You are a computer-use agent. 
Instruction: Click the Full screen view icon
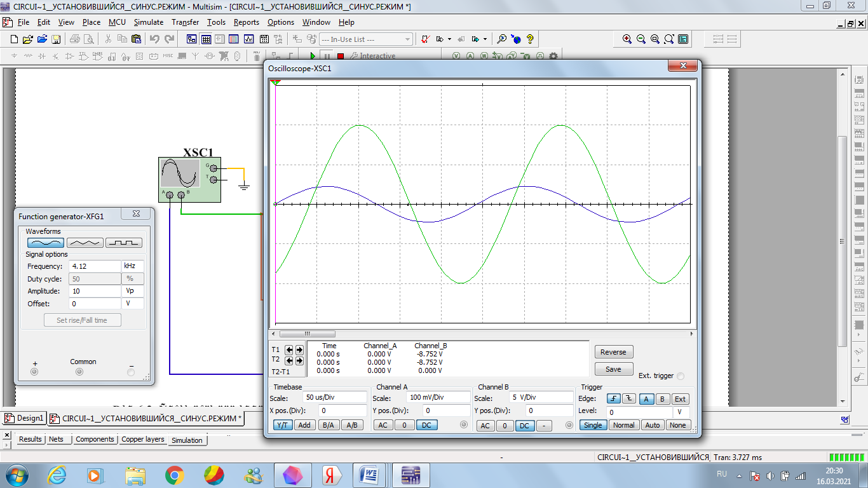pos(683,39)
